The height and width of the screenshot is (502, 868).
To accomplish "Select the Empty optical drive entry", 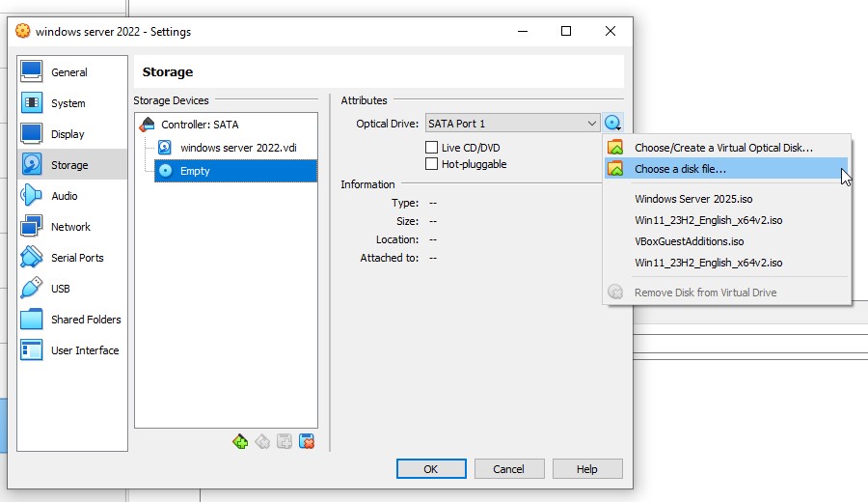I will [195, 171].
